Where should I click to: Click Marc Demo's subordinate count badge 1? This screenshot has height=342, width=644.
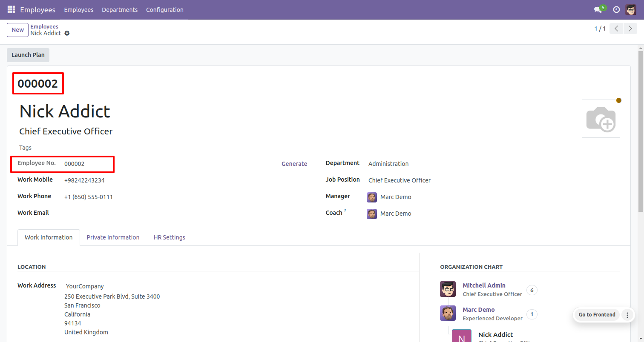tap(532, 314)
